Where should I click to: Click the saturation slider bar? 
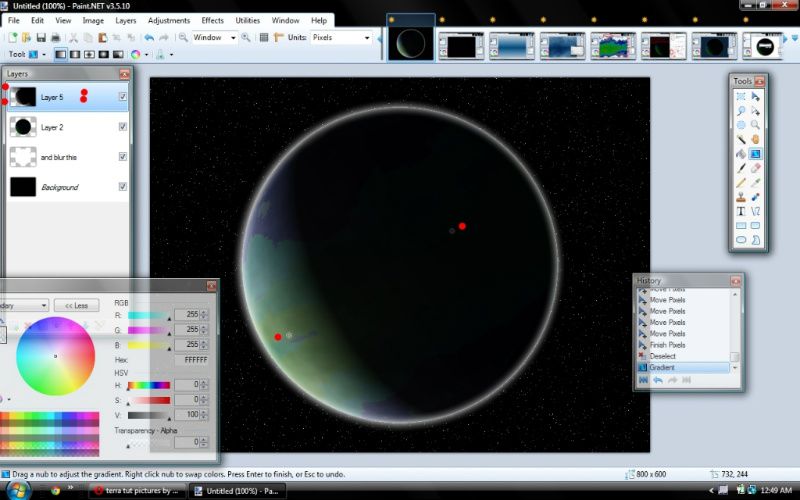coord(148,400)
